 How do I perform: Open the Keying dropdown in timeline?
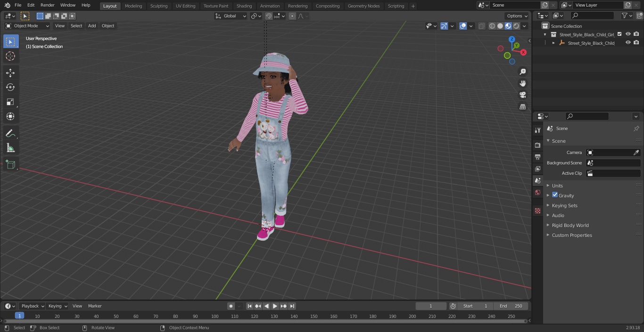[58, 306]
